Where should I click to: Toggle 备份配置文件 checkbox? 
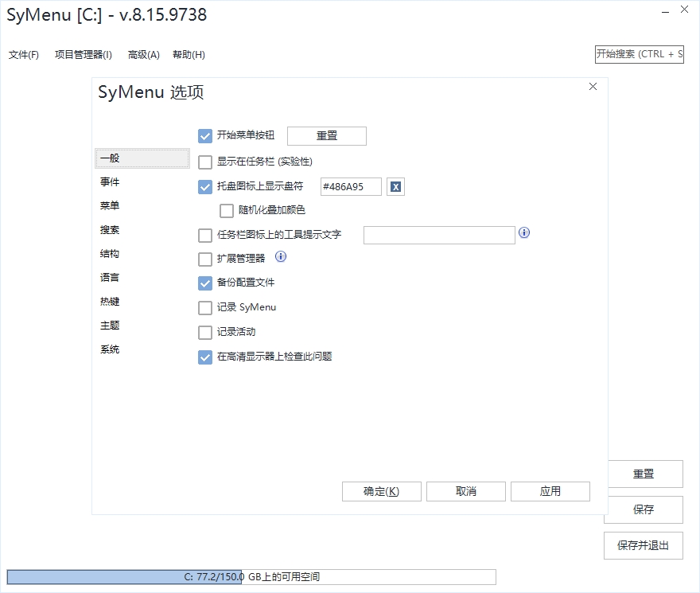click(205, 283)
